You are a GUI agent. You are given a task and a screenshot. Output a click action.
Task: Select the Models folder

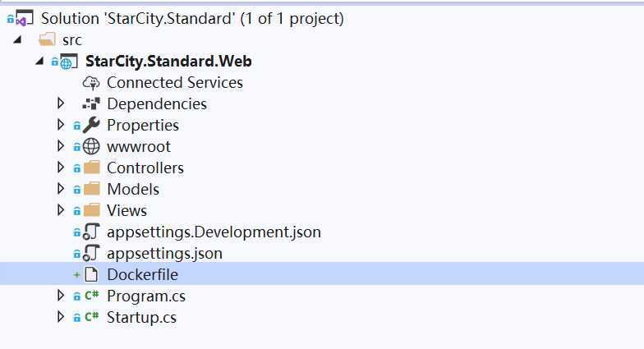tap(133, 189)
